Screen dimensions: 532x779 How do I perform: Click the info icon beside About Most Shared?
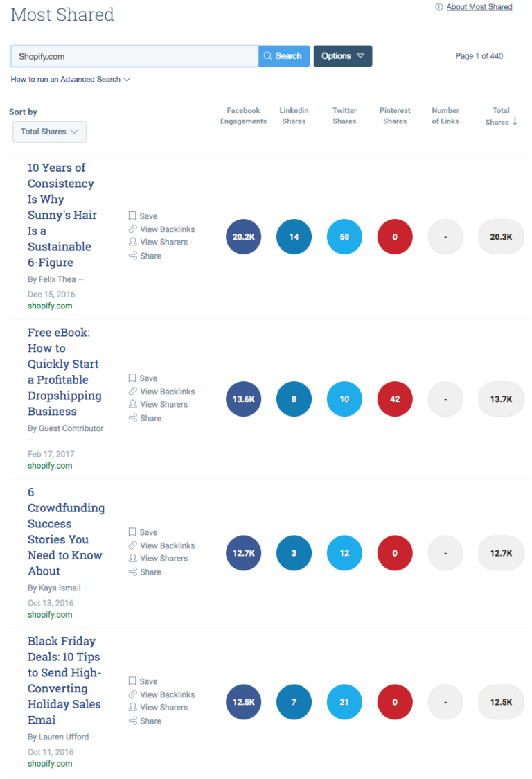[438, 7]
